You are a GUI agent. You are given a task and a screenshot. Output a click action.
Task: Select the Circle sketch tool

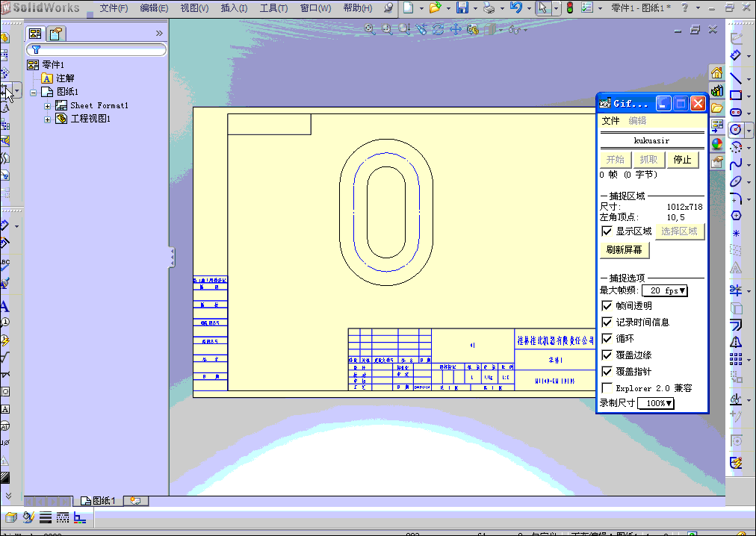[x=736, y=130]
